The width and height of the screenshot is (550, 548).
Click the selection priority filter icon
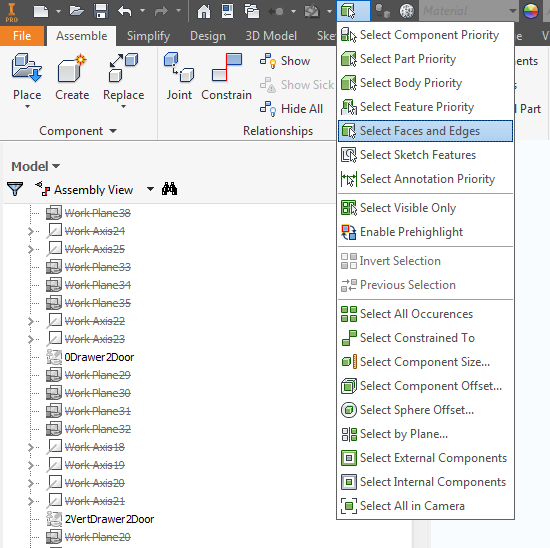point(348,11)
